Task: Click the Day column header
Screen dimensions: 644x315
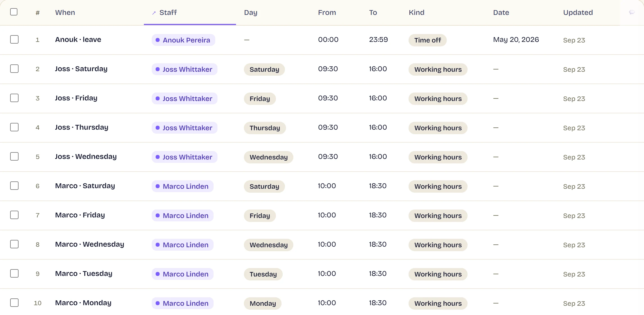Action: pos(251,12)
